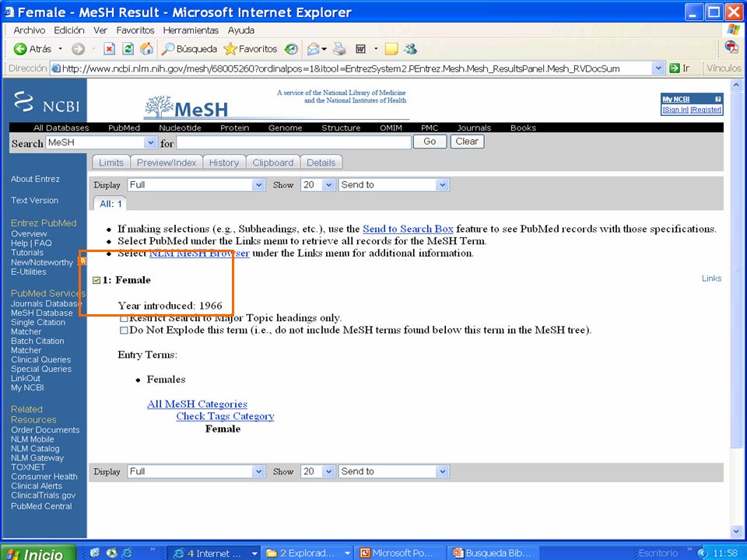Click the Sign In link
747x560 pixels.
pos(675,110)
